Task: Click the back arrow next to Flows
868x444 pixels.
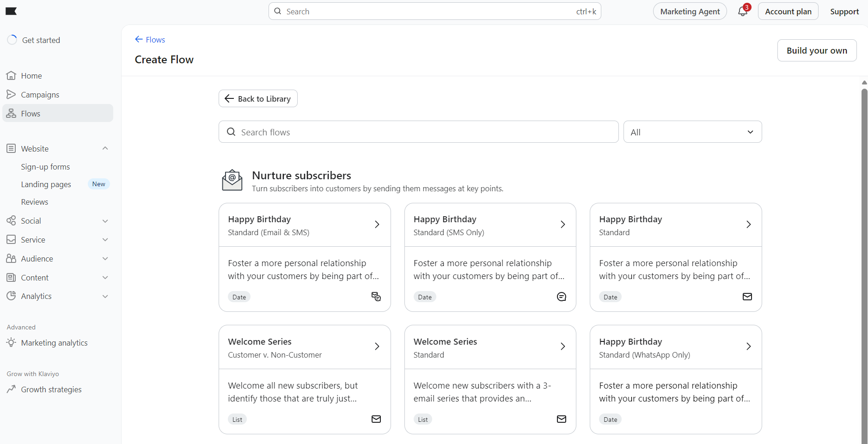Action: point(139,39)
